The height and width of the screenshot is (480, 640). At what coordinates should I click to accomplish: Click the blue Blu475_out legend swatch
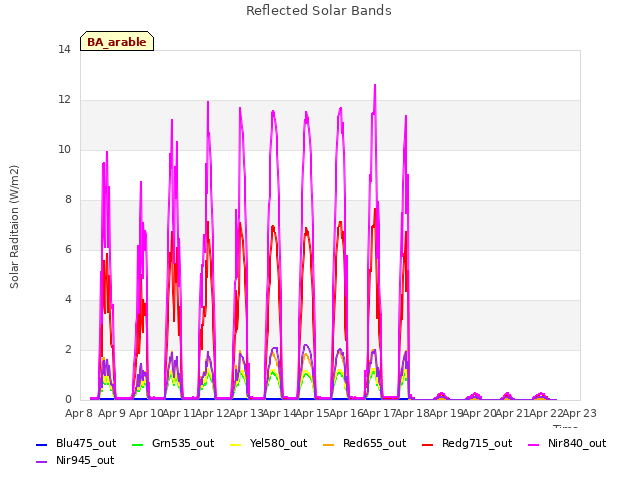click(x=42, y=445)
